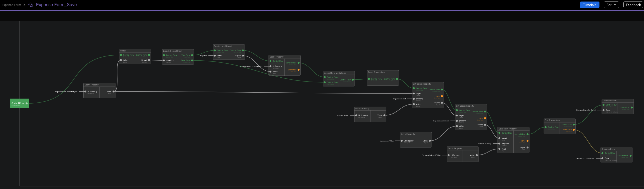Screen dimensions: 644x189
Task: Click the breadcrumb chevron after Expense Form
Action: [24, 5]
